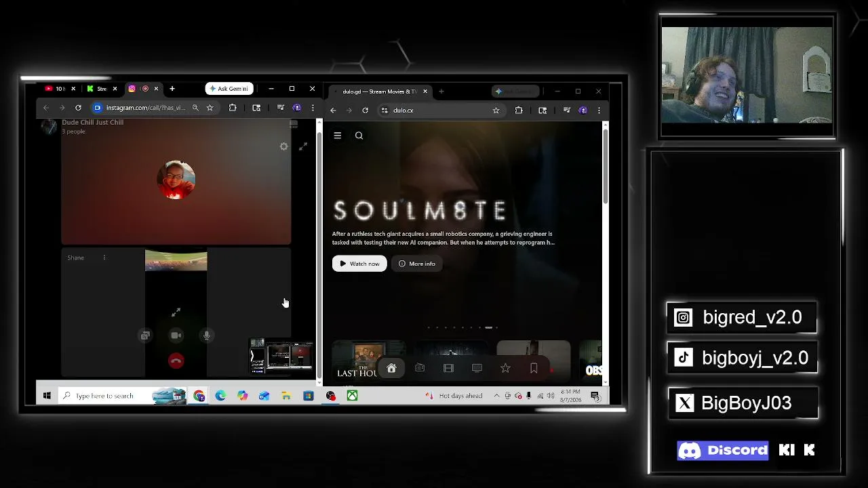This screenshot has width=868, height=488.
Task: Select the active carousel indicator under Soulm8te
Action: pos(488,327)
